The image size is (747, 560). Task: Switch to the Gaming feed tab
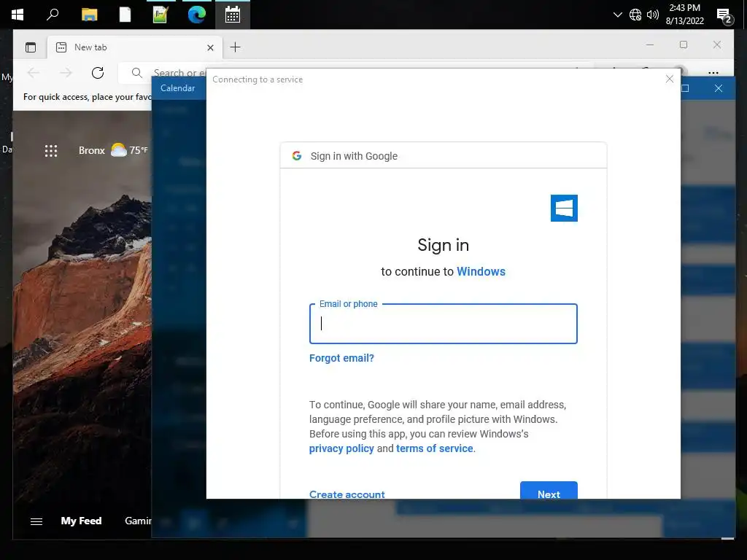click(138, 521)
